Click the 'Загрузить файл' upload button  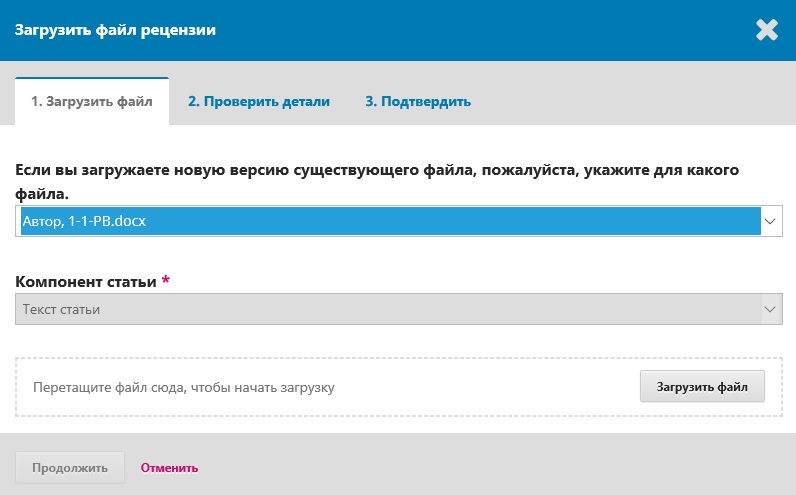pos(702,386)
